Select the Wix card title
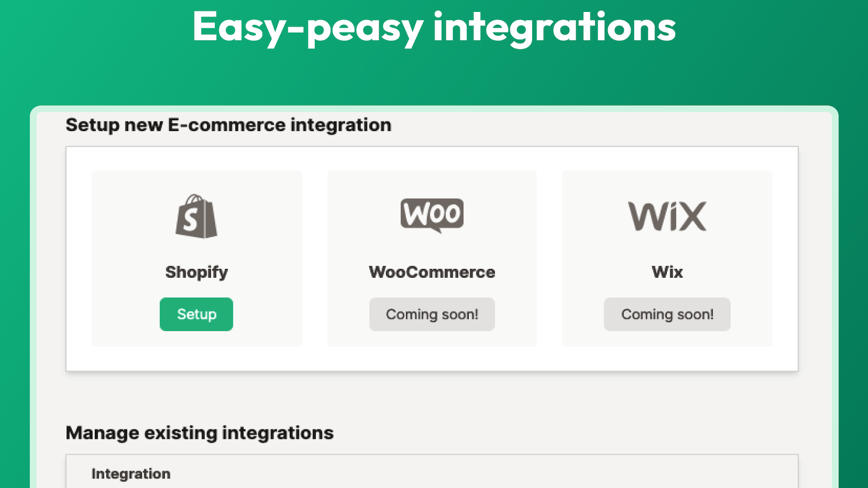 point(667,272)
